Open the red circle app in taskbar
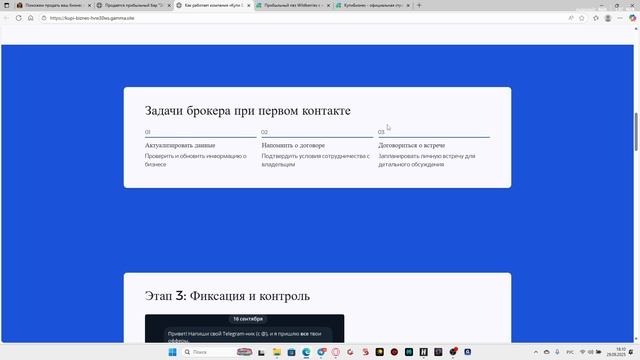The height and width of the screenshot is (360, 640). pos(394,352)
